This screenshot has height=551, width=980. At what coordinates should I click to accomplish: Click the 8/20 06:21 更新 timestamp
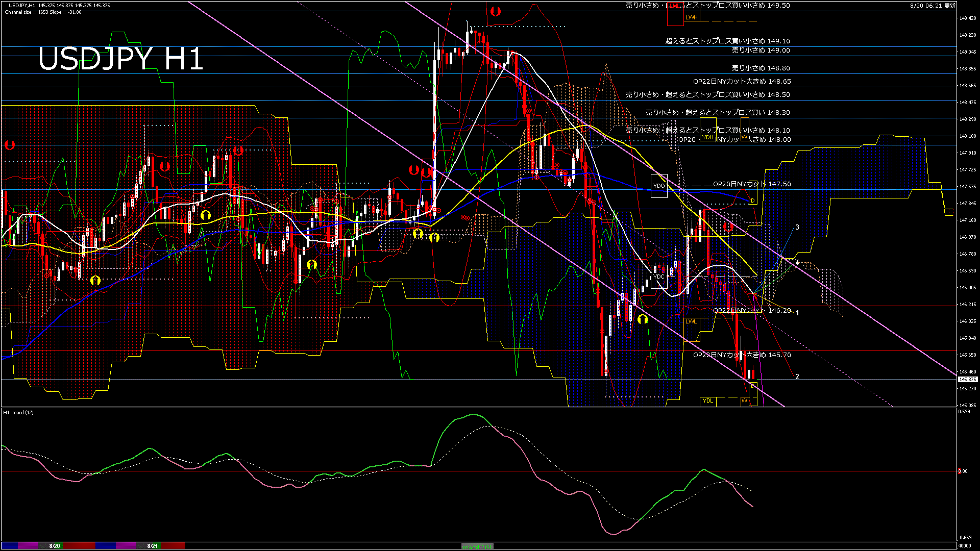[933, 6]
